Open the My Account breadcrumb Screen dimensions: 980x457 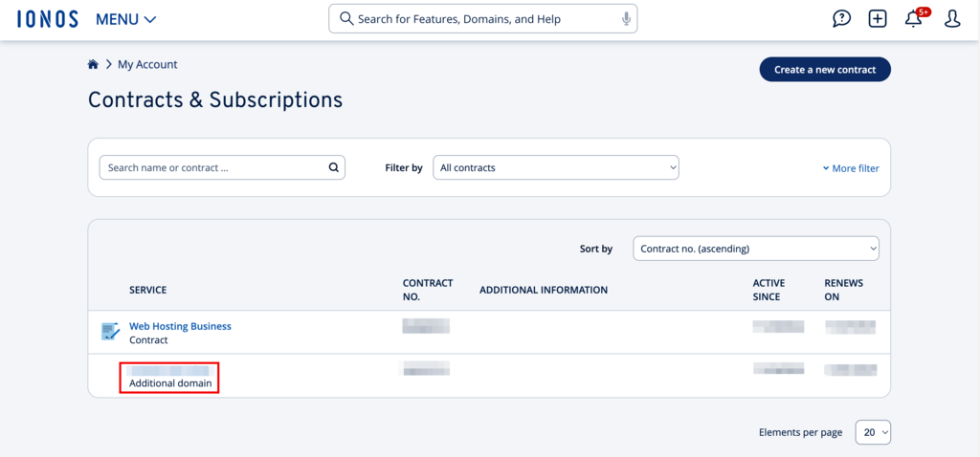click(x=147, y=64)
